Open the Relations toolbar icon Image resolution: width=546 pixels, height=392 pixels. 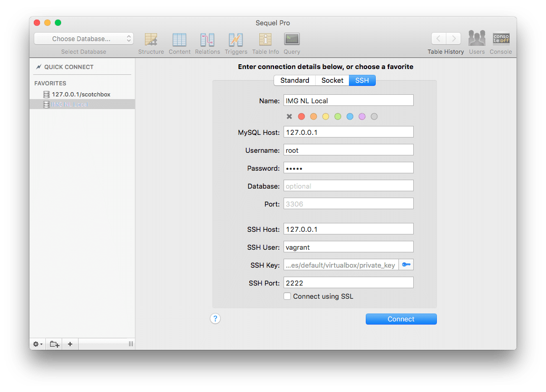pyautogui.click(x=207, y=40)
